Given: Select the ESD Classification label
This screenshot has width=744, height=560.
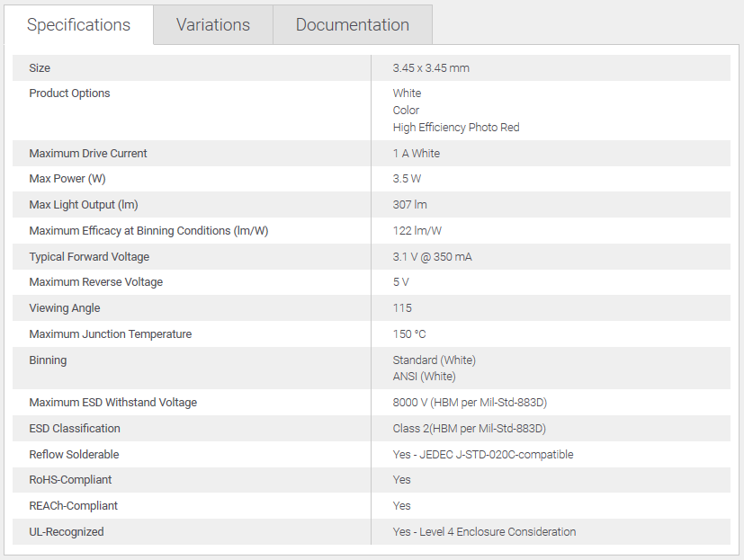Looking at the screenshot, I should click(75, 429).
